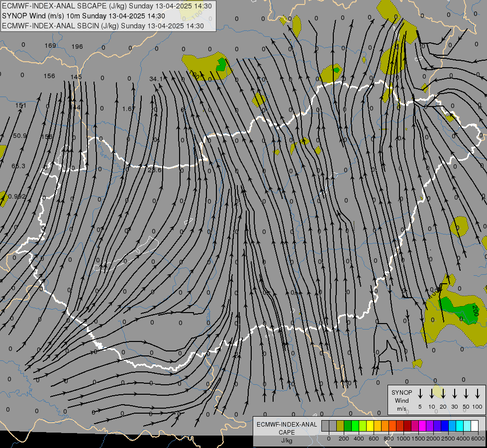The image size is (487, 448).
Task: Select the dark green CAPE legend swatch
Action: coord(348,426)
